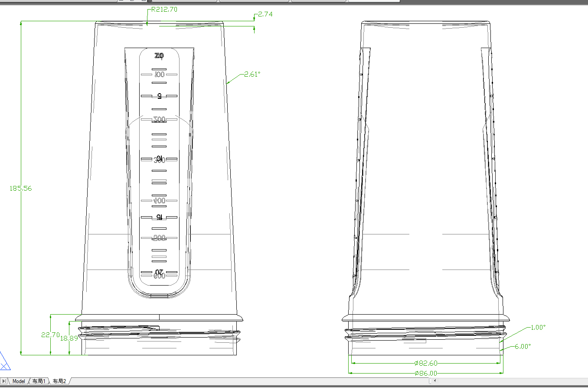Switch to the Model tab
Screen dimensions: 588x390
(x=19, y=381)
